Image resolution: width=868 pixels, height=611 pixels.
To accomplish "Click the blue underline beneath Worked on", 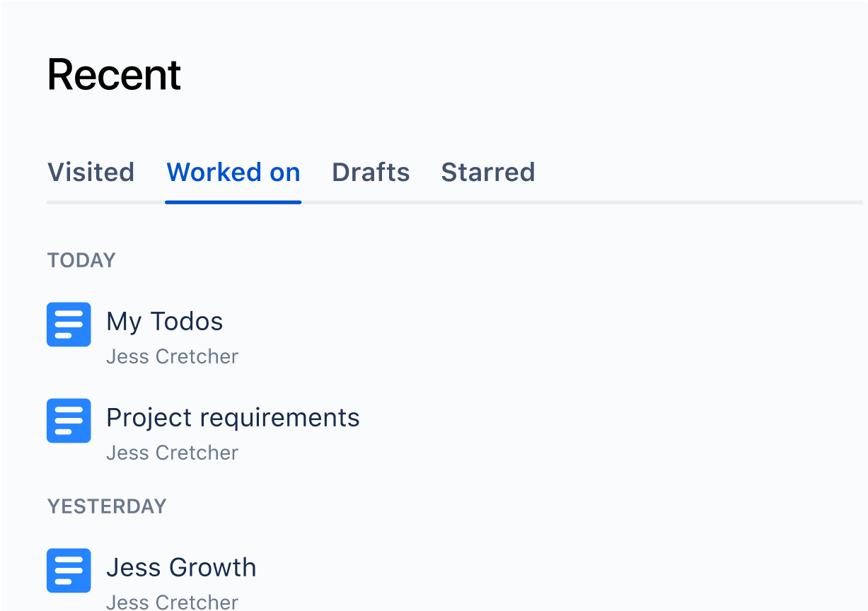I will pos(233,202).
